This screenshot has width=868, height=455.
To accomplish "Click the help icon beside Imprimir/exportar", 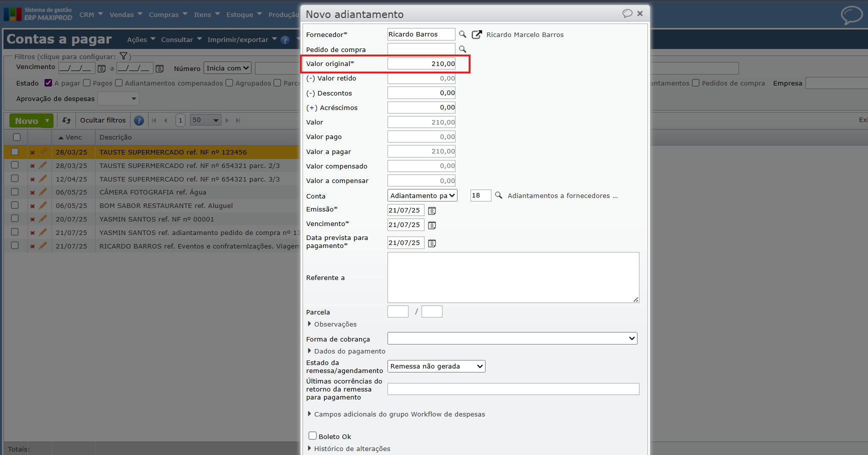I will [x=285, y=40].
